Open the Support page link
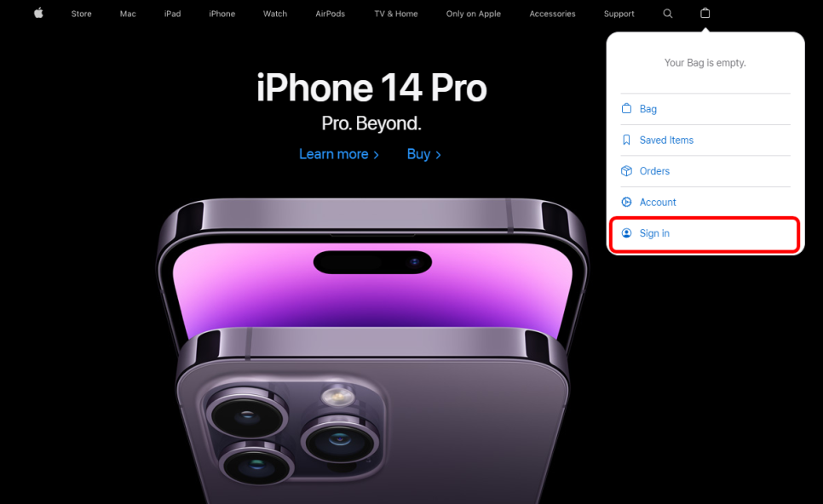 (619, 14)
